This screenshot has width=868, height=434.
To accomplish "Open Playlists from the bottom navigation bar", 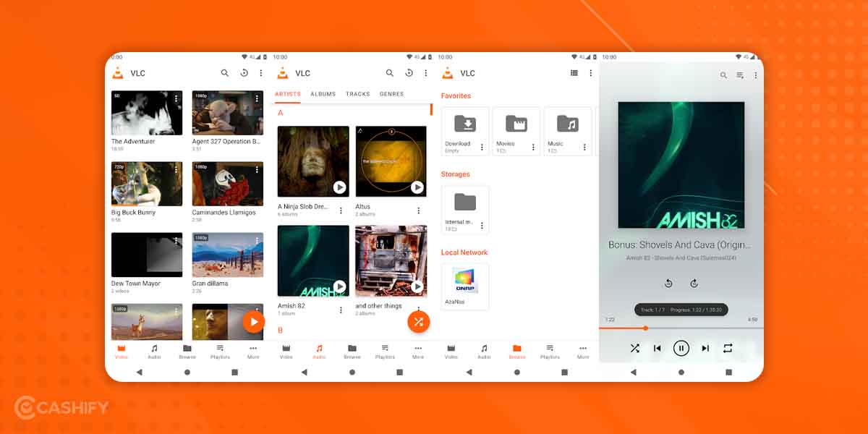I will 220,352.
